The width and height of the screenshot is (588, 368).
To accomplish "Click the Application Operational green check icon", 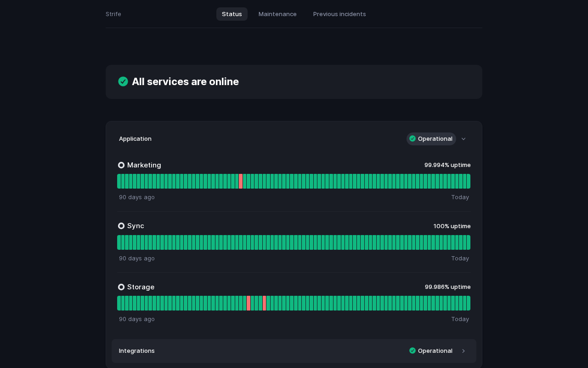I will tap(413, 139).
